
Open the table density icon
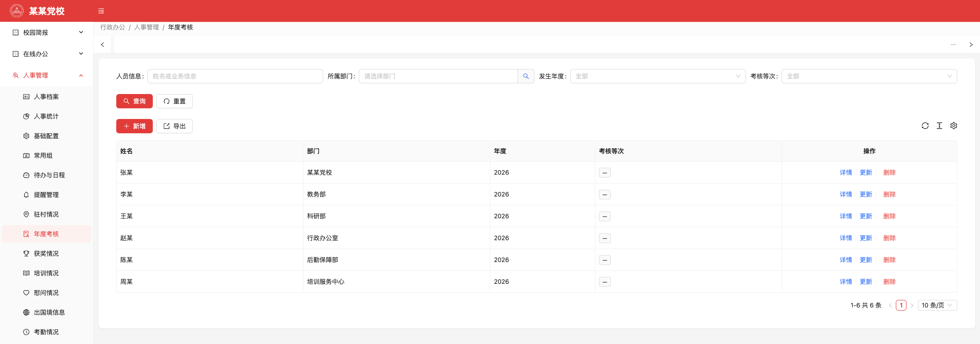939,126
